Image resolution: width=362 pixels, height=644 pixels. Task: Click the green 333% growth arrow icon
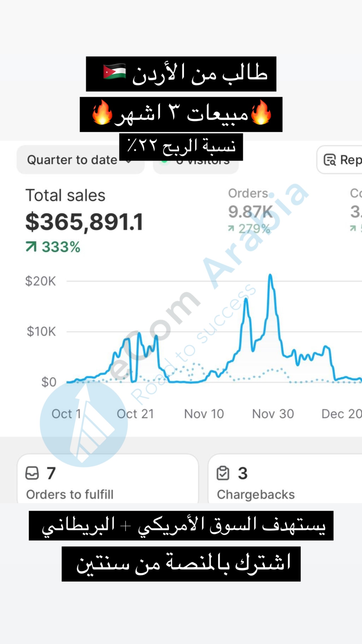point(31,246)
